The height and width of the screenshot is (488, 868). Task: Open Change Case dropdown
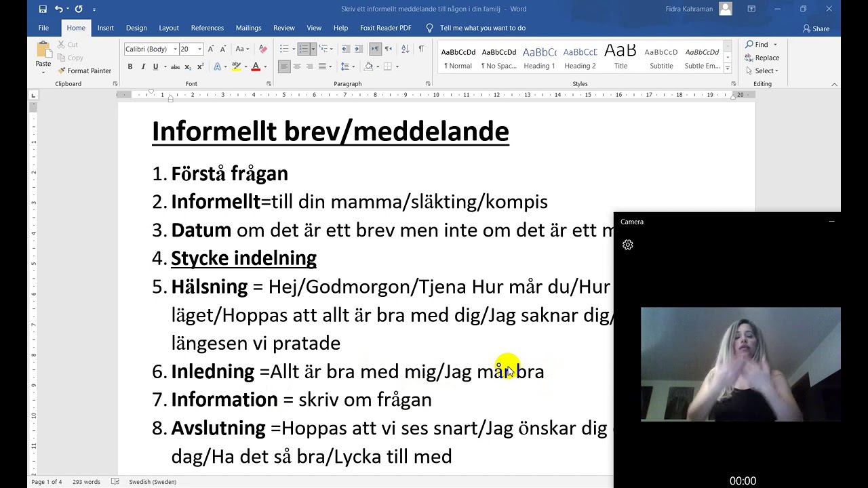(242, 49)
